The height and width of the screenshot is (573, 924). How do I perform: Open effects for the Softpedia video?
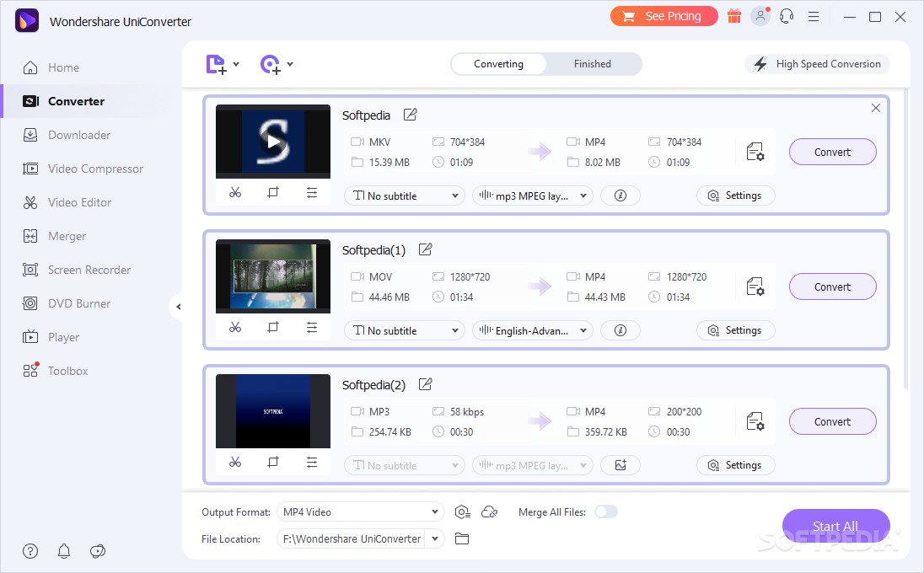click(x=312, y=193)
